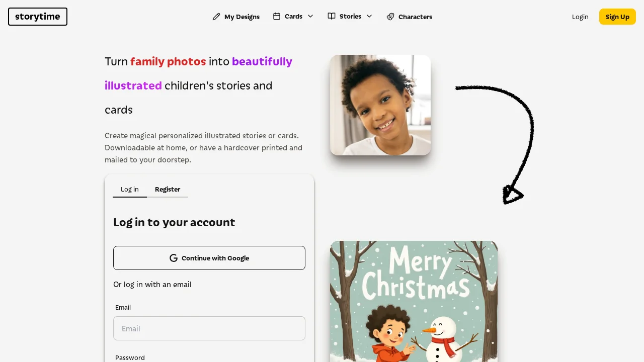Screen dimensions: 644x362
Task: Open the Cards menu
Action: point(293,17)
